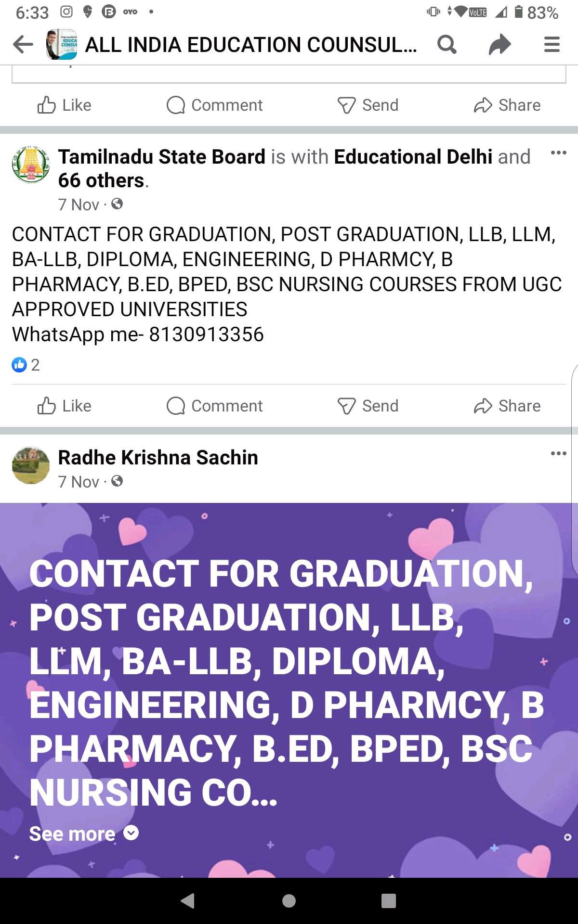Like the topmost post above
This screenshot has height=924, width=578.
click(x=65, y=105)
